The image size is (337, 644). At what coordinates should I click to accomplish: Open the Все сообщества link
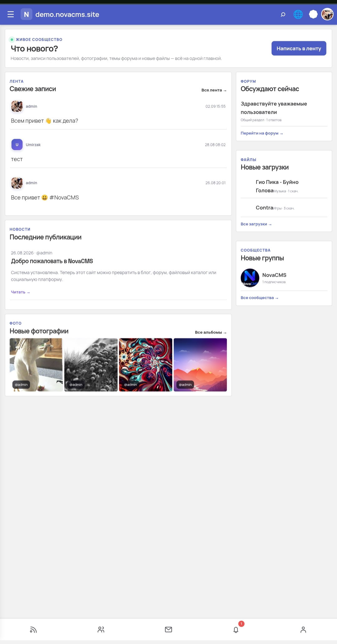(259, 298)
